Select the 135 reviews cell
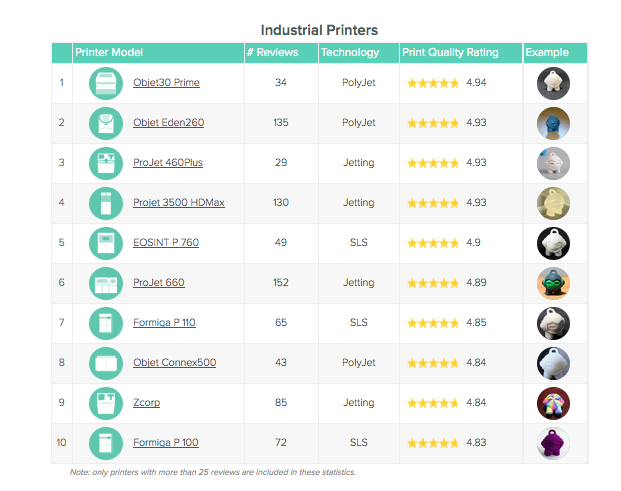This screenshot has height=491, width=621. click(x=281, y=122)
